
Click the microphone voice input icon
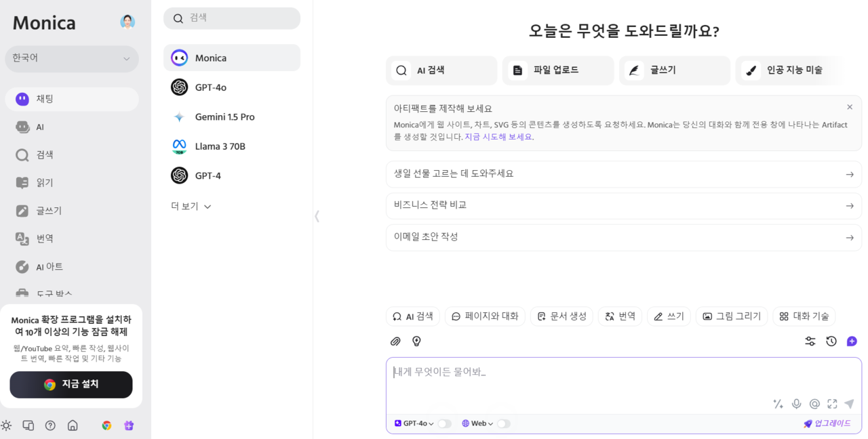797,404
